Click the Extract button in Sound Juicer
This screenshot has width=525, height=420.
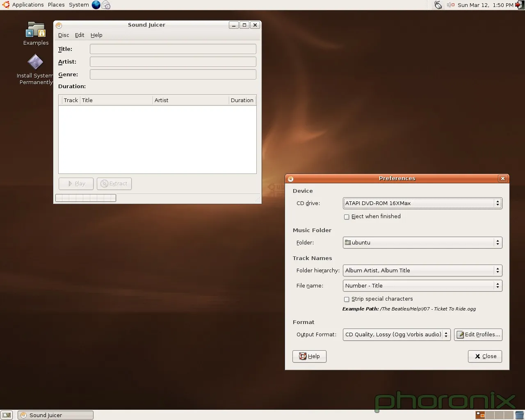(114, 184)
